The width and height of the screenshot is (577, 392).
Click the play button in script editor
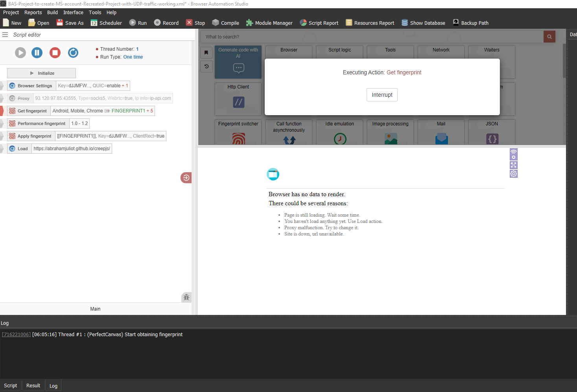(x=20, y=53)
